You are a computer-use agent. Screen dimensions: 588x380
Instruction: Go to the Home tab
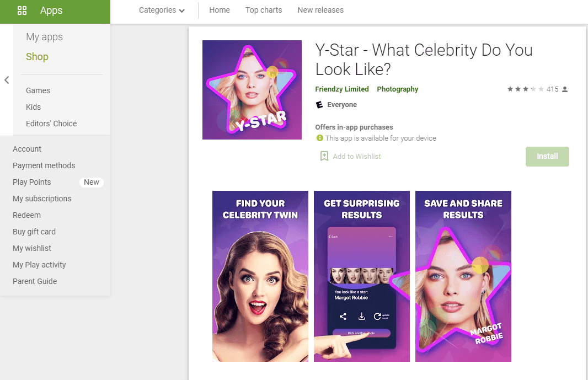[220, 10]
